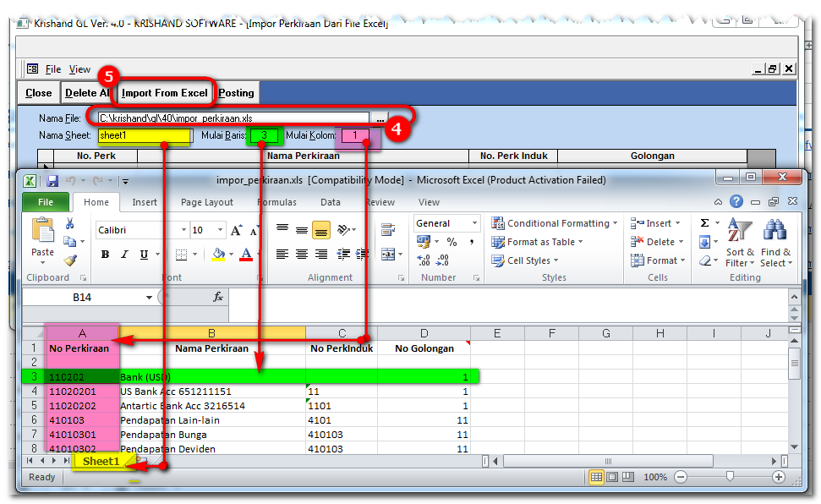Adjust the zoom slider handle
The width and height of the screenshot is (821, 504).
pos(730,477)
